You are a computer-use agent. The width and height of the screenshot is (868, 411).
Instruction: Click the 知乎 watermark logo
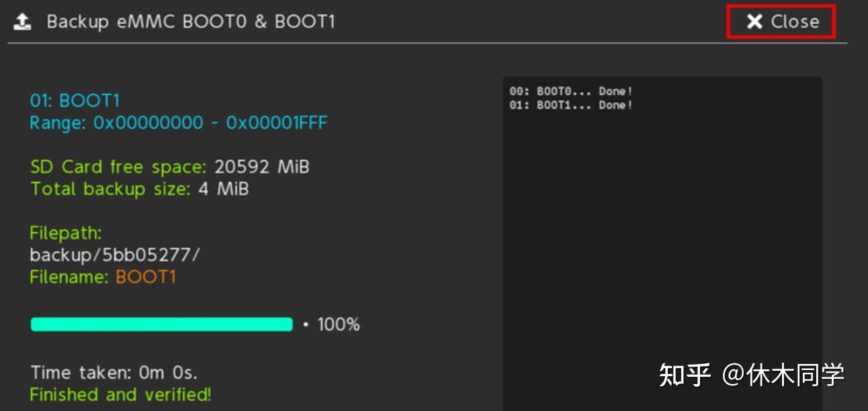tap(684, 375)
